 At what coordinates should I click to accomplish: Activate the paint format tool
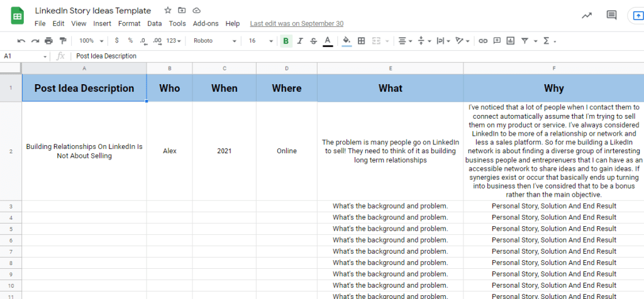(63, 41)
